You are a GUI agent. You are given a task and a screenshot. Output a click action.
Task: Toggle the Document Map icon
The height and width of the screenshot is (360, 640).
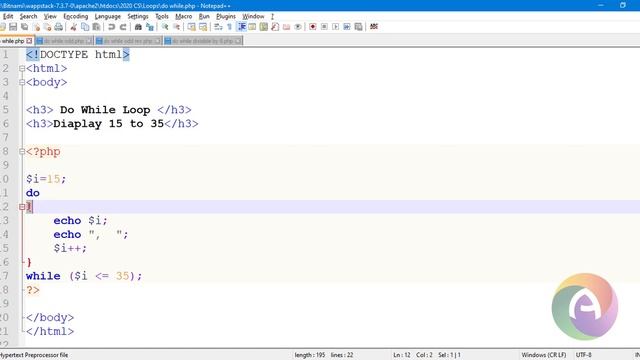(264, 27)
